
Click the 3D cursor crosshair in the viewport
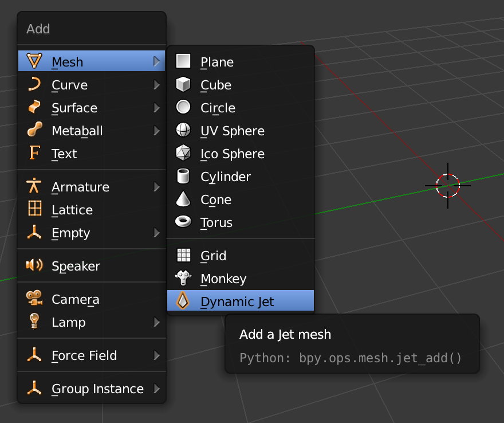click(448, 185)
